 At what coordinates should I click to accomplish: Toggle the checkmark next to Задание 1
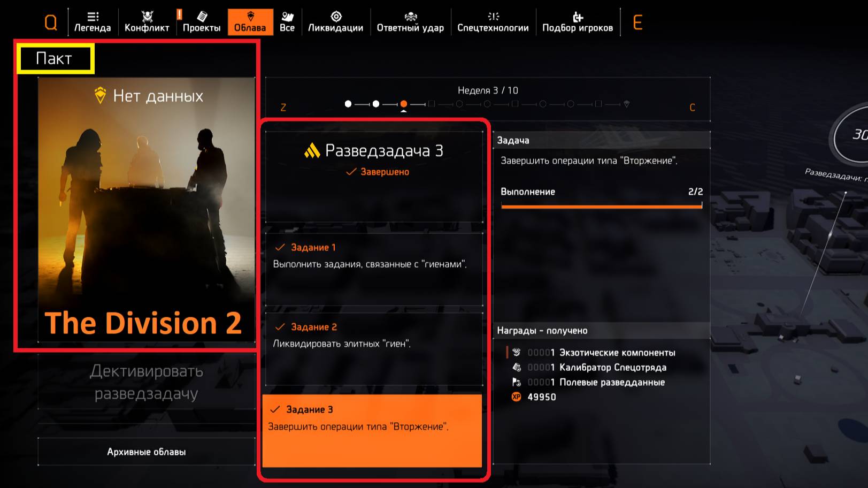coord(279,247)
